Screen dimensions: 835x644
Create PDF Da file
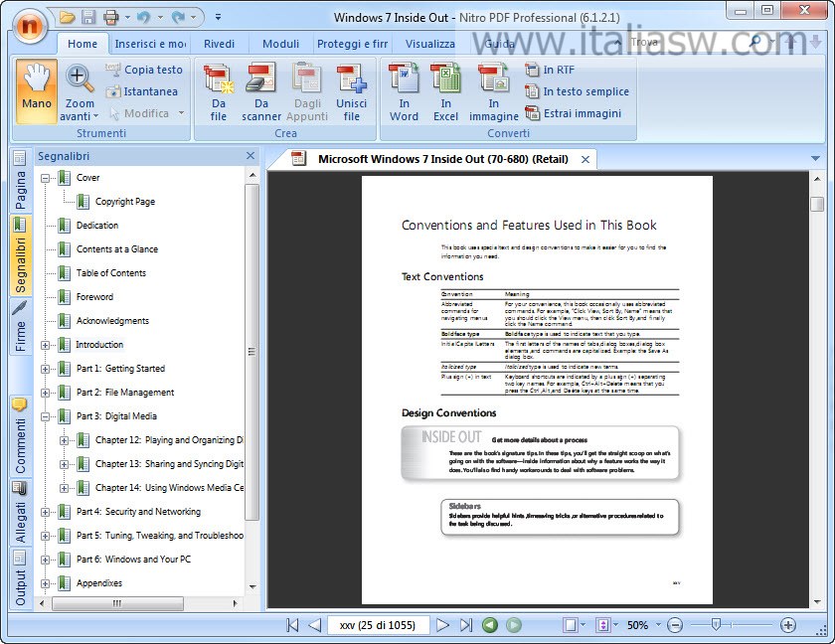(x=219, y=92)
